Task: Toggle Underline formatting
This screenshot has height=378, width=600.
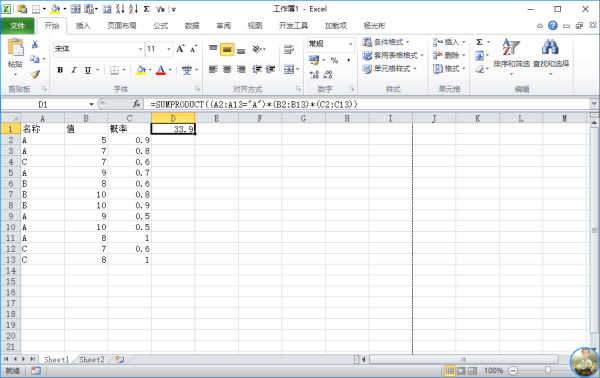Action: [x=88, y=70]
